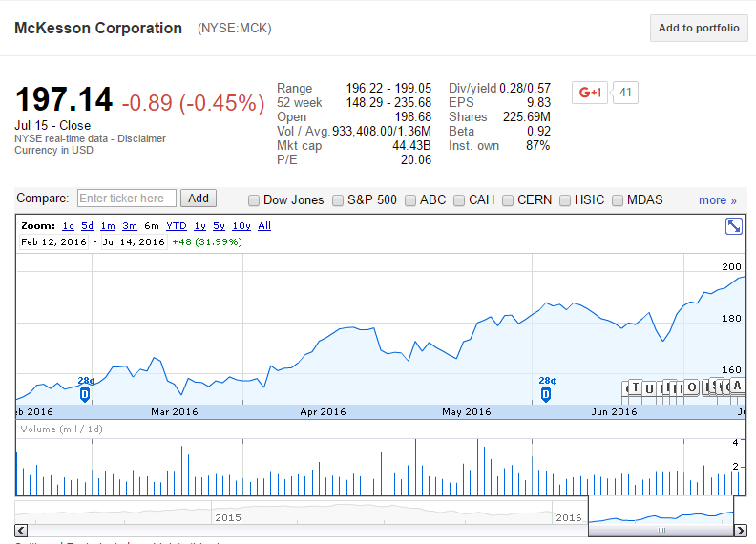This screenshot has height=544, width=756.
Task: Click the chart fullscreen expand icon
Action: pyautogui.click(x=734, y=225)
